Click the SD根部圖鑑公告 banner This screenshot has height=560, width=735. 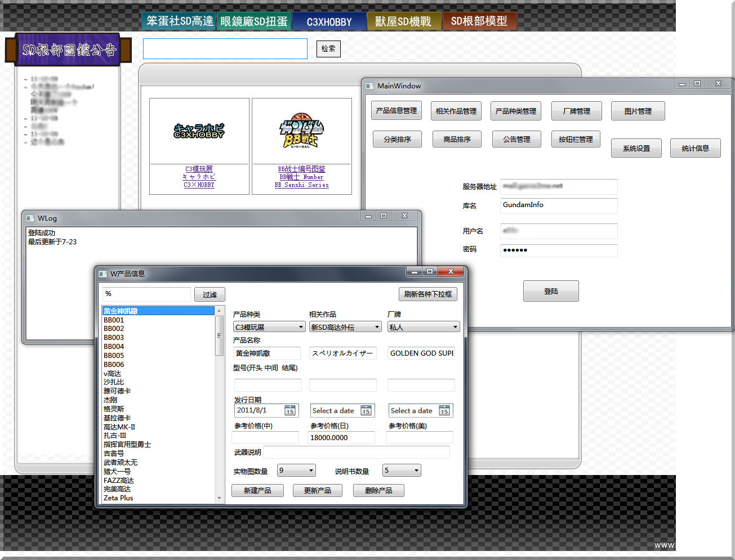pos(68,50)
